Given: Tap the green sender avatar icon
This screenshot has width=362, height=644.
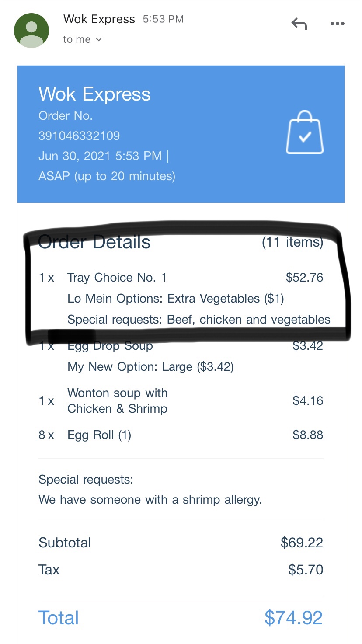Looking at the screenshot, I should [x=31, y=30].
